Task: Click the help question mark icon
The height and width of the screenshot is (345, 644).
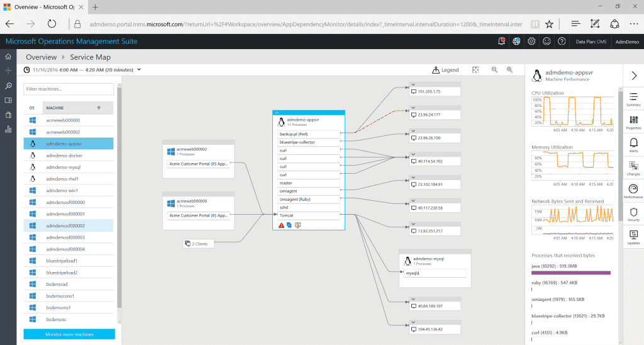Action: (x=560, y=42)
